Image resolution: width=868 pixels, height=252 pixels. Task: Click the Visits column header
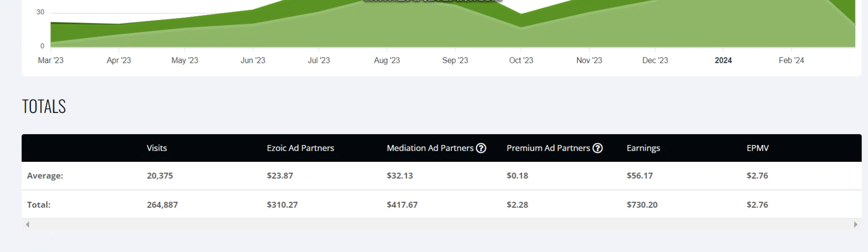tap(157, 148)
